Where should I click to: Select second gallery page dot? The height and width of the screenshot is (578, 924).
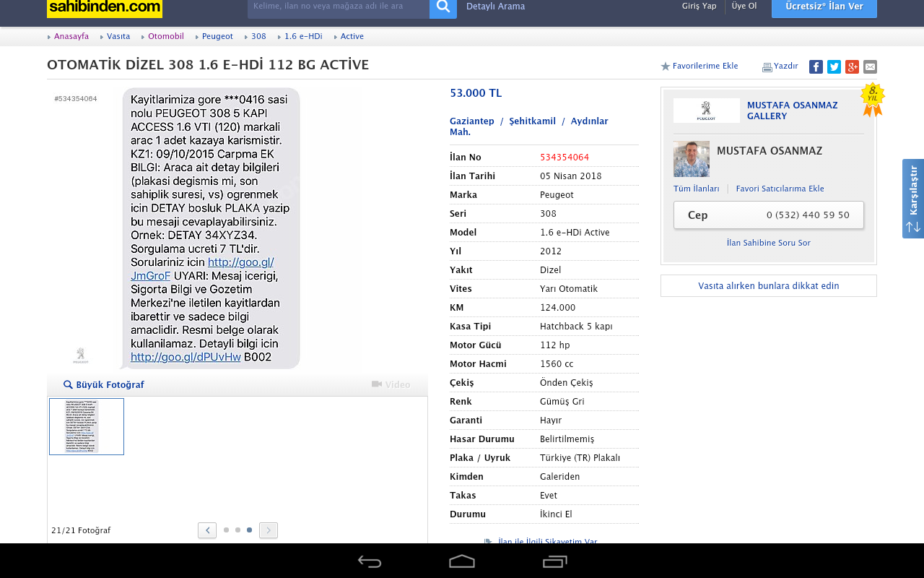237,530
